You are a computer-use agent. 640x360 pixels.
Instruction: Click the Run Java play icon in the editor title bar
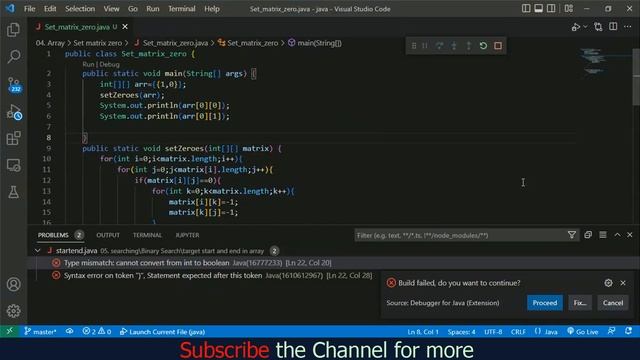pos(576,27)
